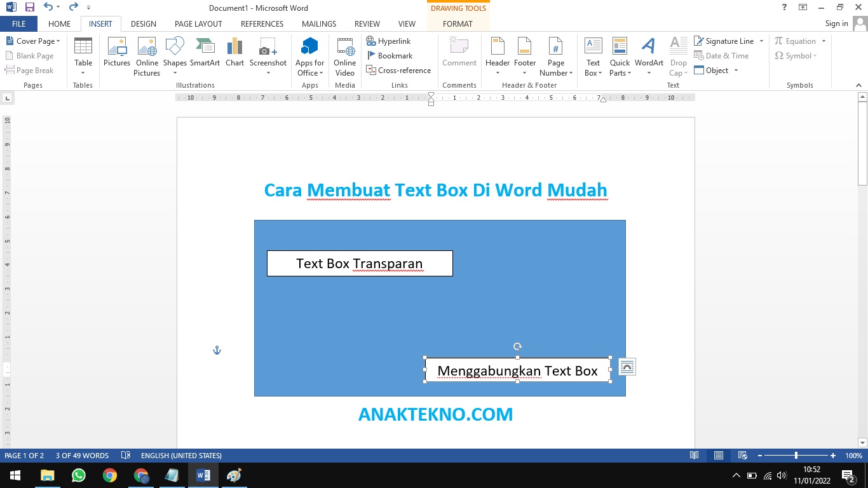Viewport: 868px width, 488px height.
Task: Undo the last action
Action: (48, 8)
